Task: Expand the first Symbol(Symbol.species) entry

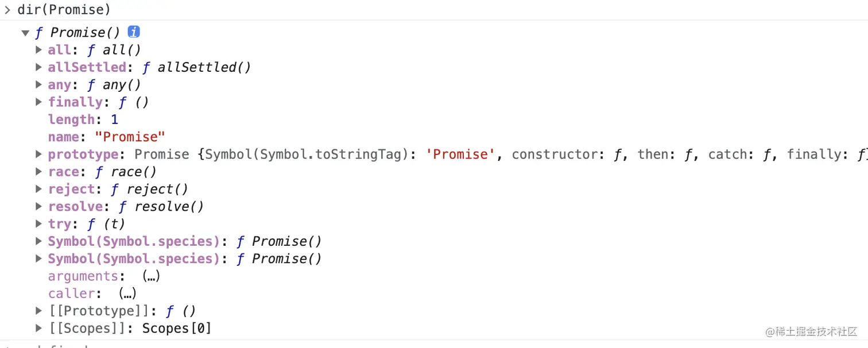Action: click(38, 241)
